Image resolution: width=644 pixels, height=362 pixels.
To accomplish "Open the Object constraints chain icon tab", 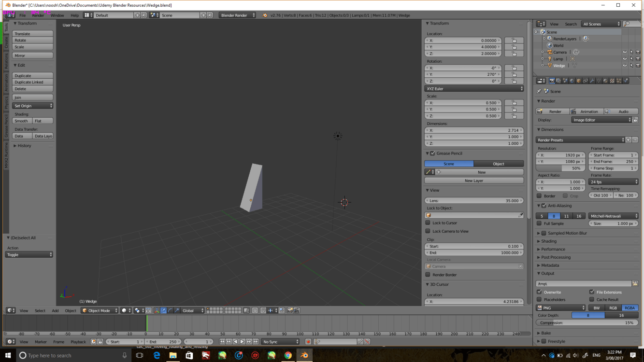I will coord(585,81).
